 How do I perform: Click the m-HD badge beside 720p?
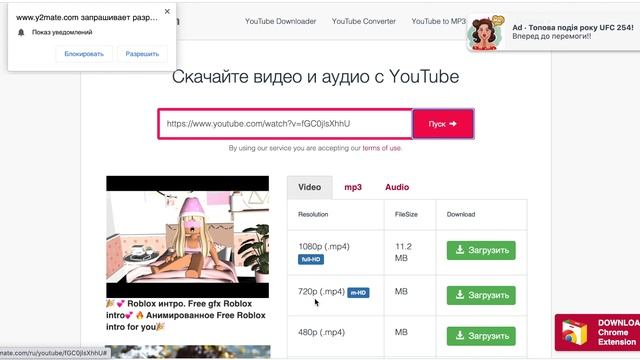[x=358, y=293]
